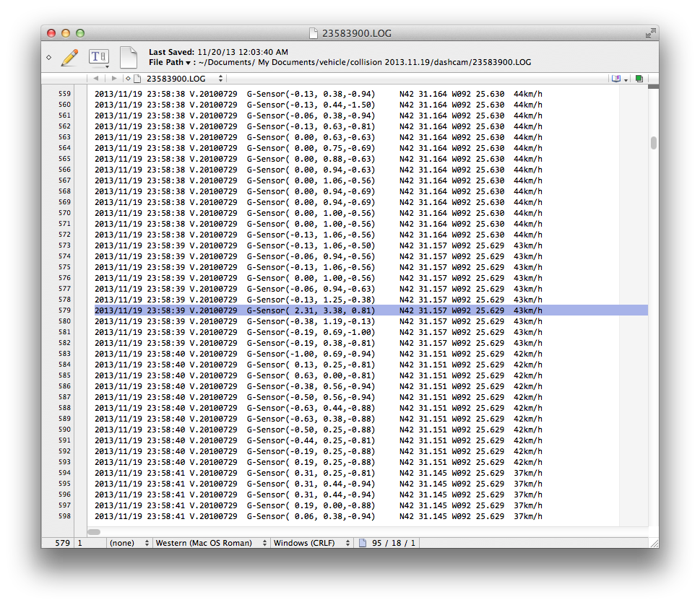Click line 583 G-Sensor(-1.00, 0.69,-0.94)
700x605 pixels.
coord(311,354)
